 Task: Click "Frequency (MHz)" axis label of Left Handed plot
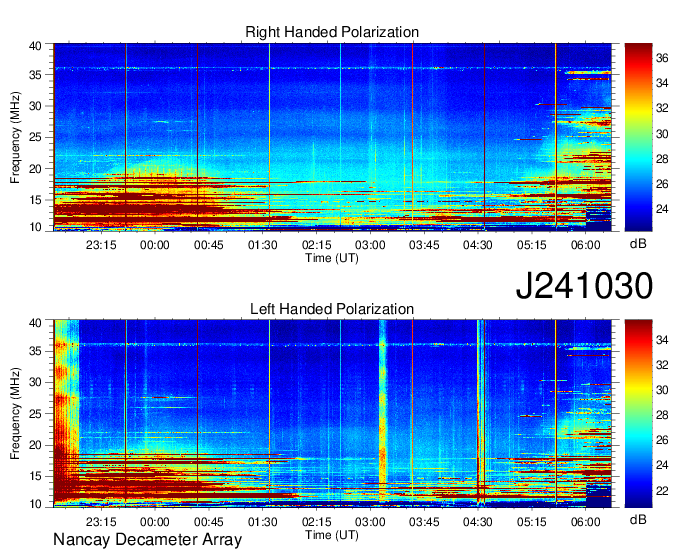pos(15,414)
